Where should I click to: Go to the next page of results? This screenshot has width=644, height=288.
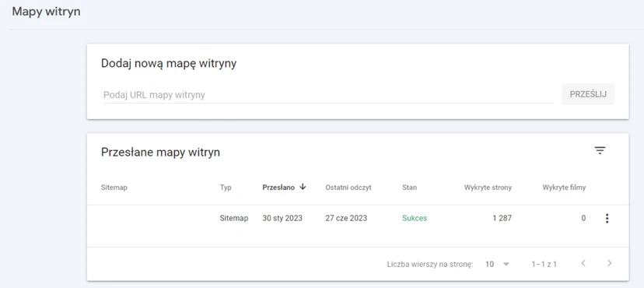[610, 263]
